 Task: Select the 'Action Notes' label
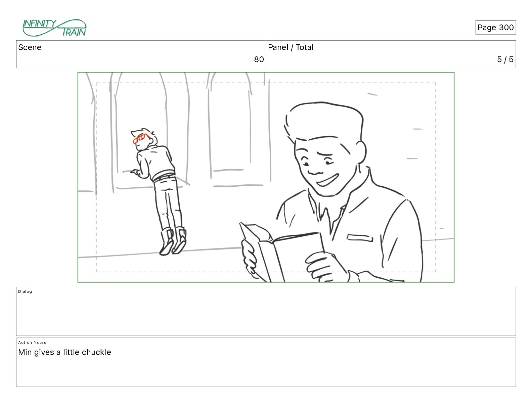tap(32, 342)
